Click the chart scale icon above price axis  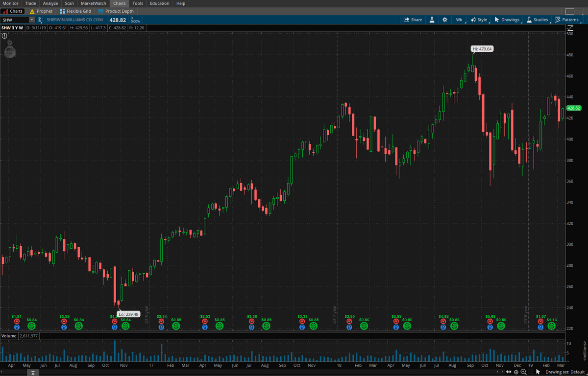click(569, 28)
